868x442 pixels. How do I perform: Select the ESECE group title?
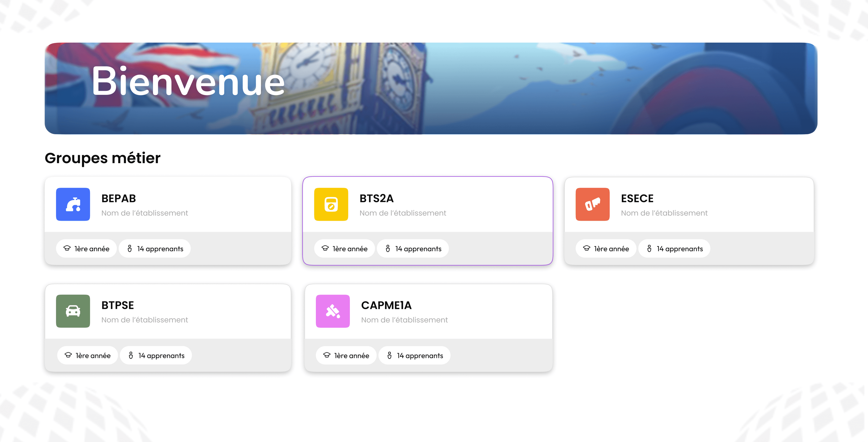click(x=637, y=198)
